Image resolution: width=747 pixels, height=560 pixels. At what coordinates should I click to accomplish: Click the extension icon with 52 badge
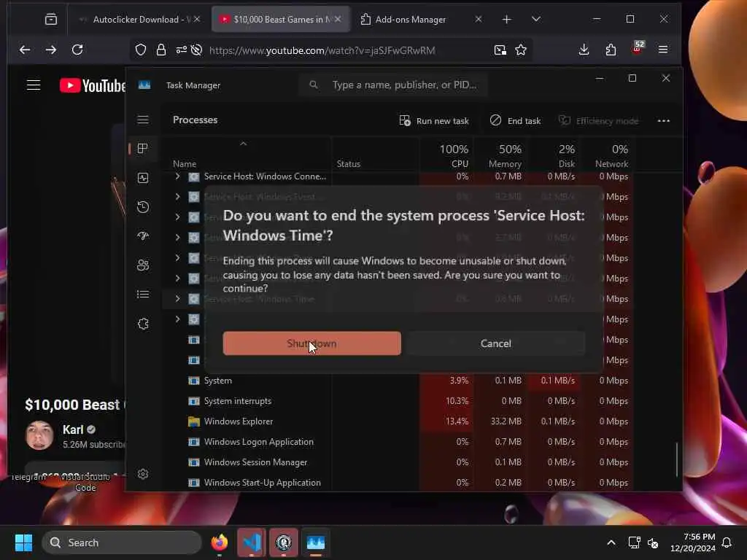638,49
